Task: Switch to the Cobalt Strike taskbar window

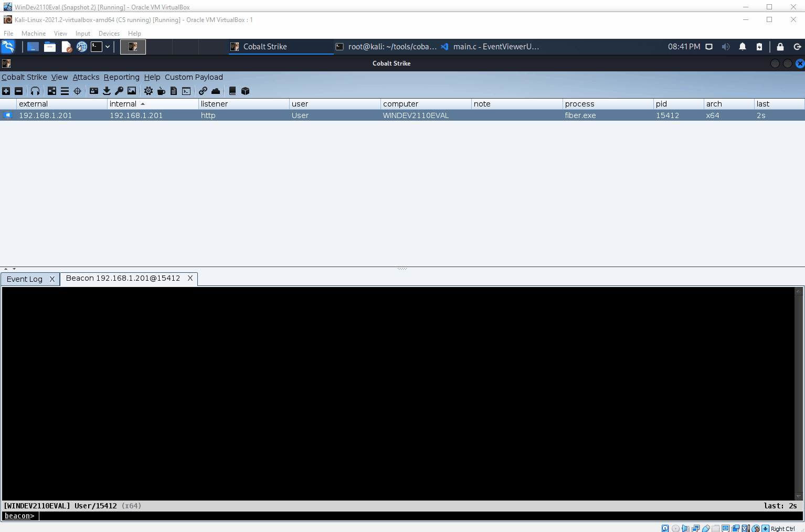Action: (x=281, y=47)
